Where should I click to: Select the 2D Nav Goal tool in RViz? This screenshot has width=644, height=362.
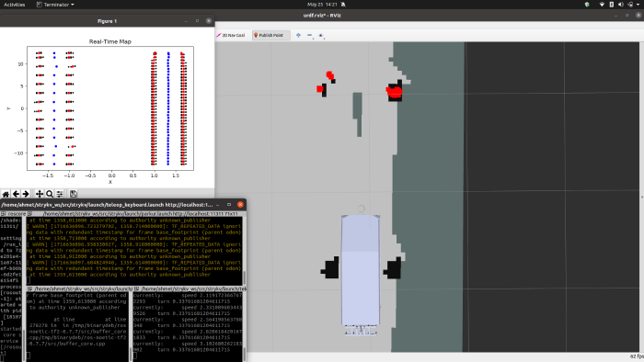click(x=231, y=35)
